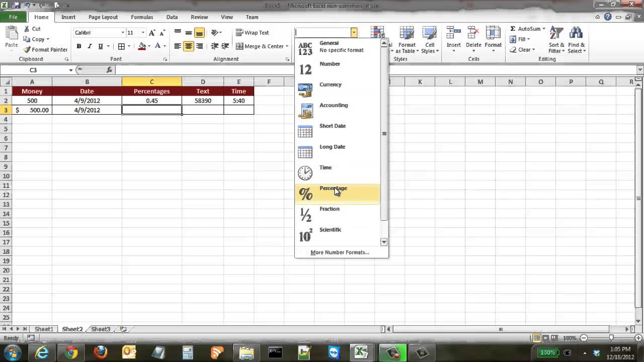The image size is (644, 362).
Task: Select the Number format entry
Action: (338, 69)
